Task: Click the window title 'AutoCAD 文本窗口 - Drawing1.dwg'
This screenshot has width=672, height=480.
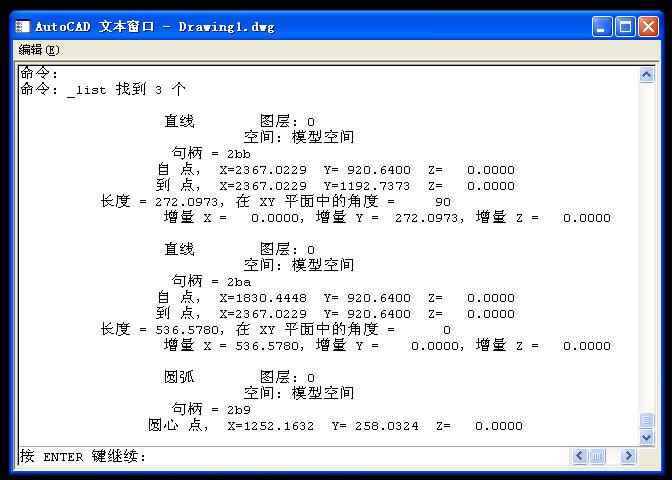Action: pos(154,27)
